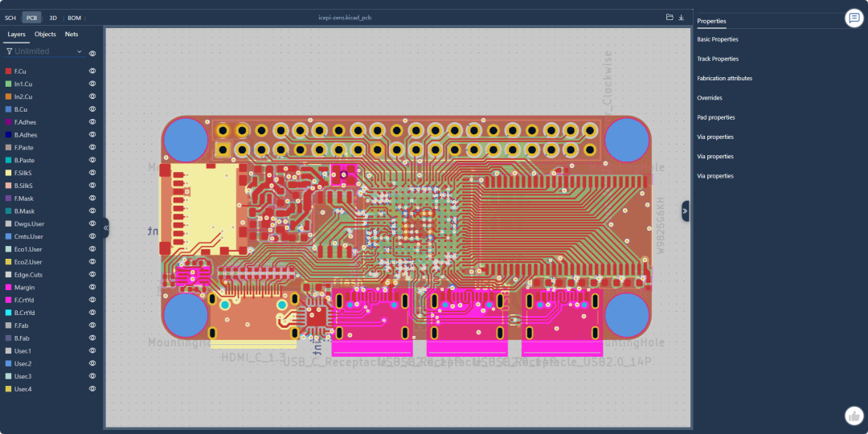Screen dimensions: 868x434
Task: Toggle visibility of all layers eye
Action: (92, 54)
